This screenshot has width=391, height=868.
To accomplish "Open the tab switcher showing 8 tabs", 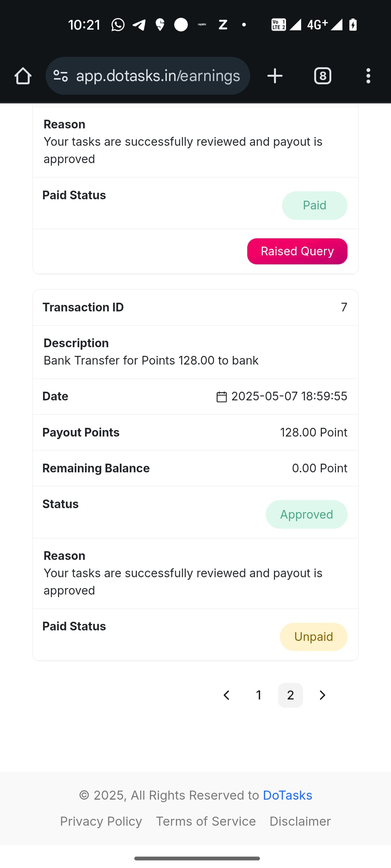I will point(323,76).
